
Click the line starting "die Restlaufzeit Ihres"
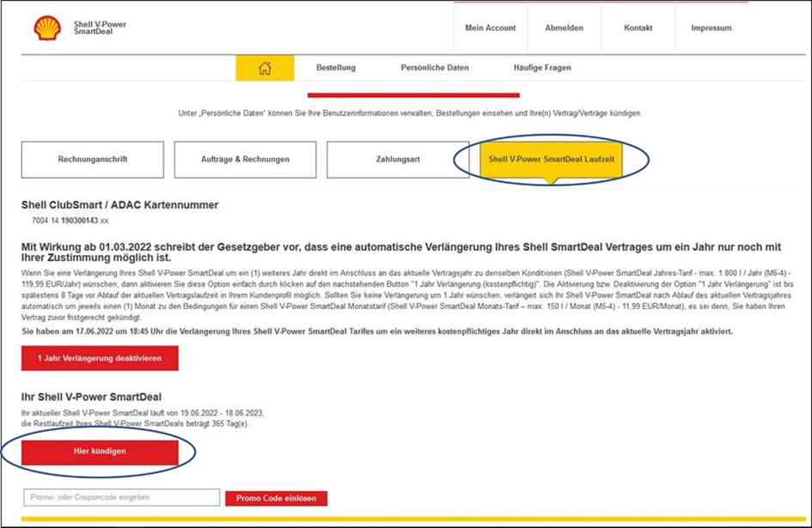(135, 423)
